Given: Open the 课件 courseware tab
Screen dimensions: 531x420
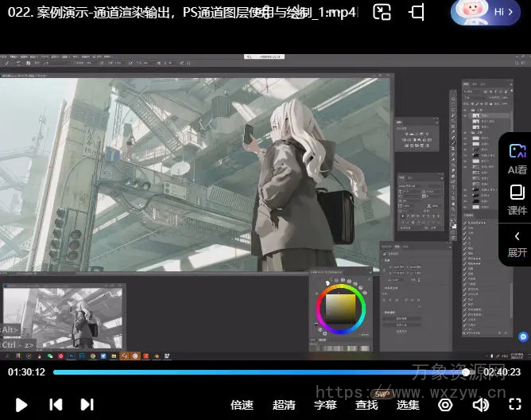Looking at the screenshot, I should pos(517,200).
